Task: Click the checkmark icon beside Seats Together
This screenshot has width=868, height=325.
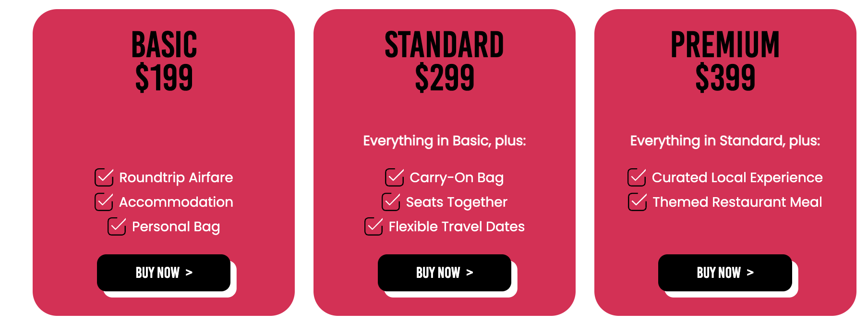Action: tap(391, 202)
